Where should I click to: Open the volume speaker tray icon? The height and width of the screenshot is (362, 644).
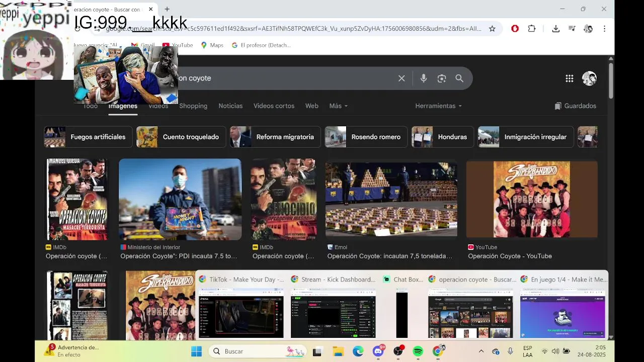pos(555,351)
